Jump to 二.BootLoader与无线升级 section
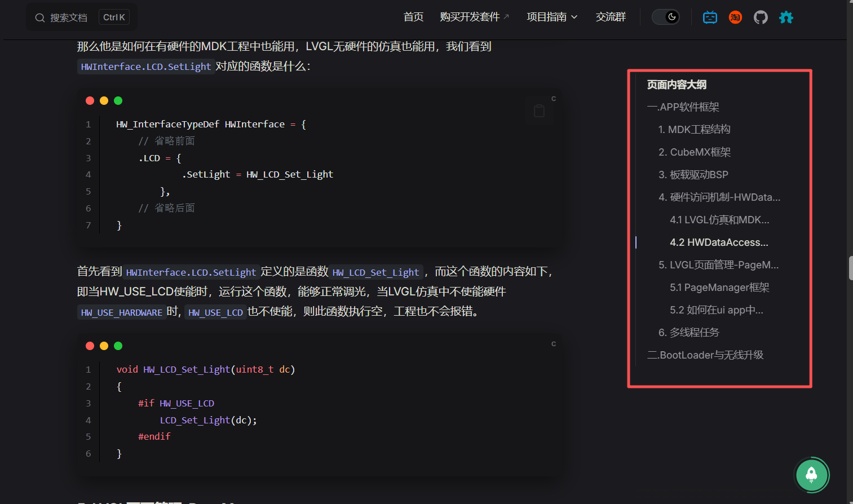The image size is (853, 504). [x=705, y=355]
